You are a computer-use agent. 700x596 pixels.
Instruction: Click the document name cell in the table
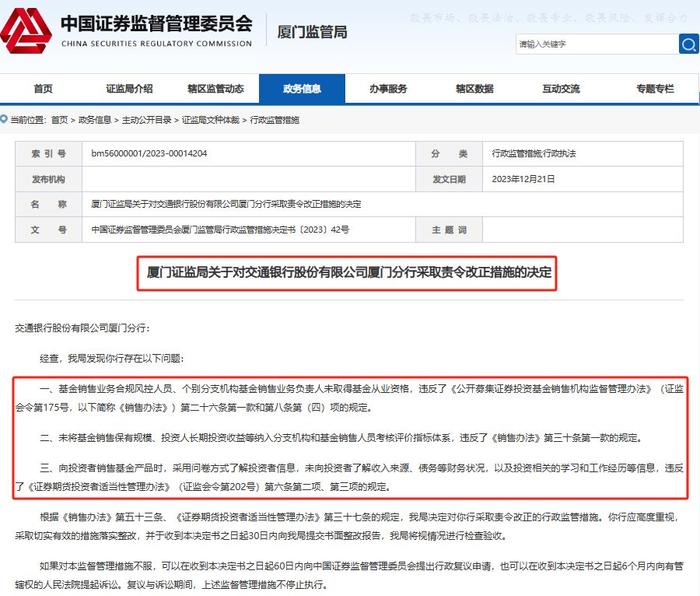point(383,204)
